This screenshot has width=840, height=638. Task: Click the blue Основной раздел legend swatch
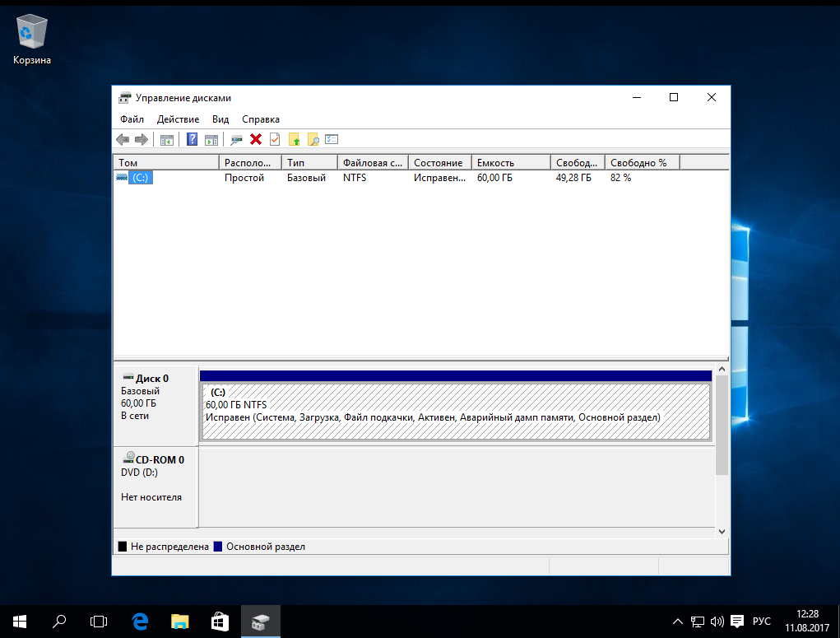point(218,547)
